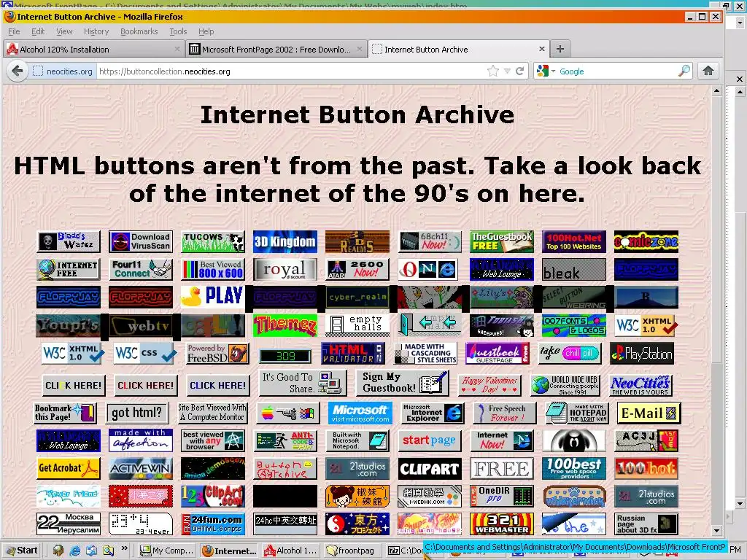Click the 321 Webmaster button
Screen dimensions: 747x560
[x=502, y=524]
